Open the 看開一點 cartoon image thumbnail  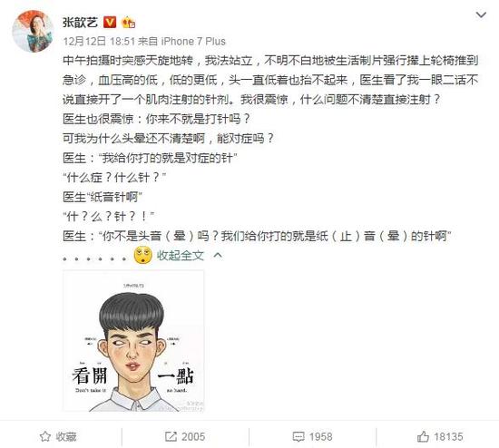pyautogui.click(x=133, y=341)
